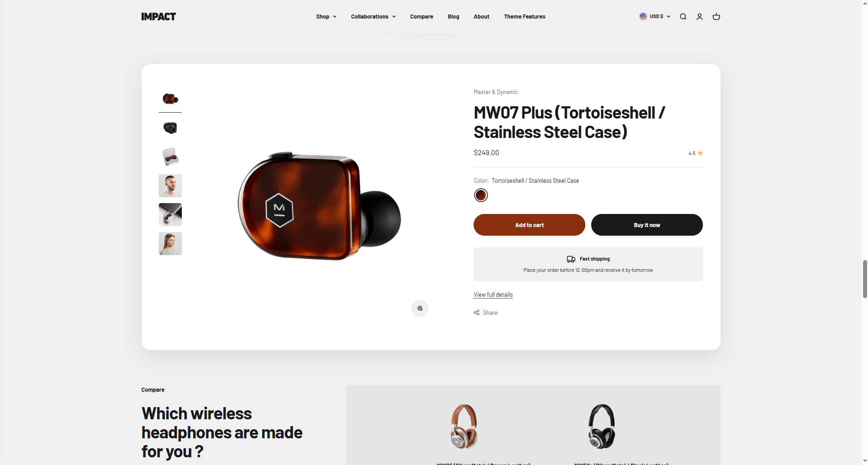Open the account login icon

[x=699, y=17]
